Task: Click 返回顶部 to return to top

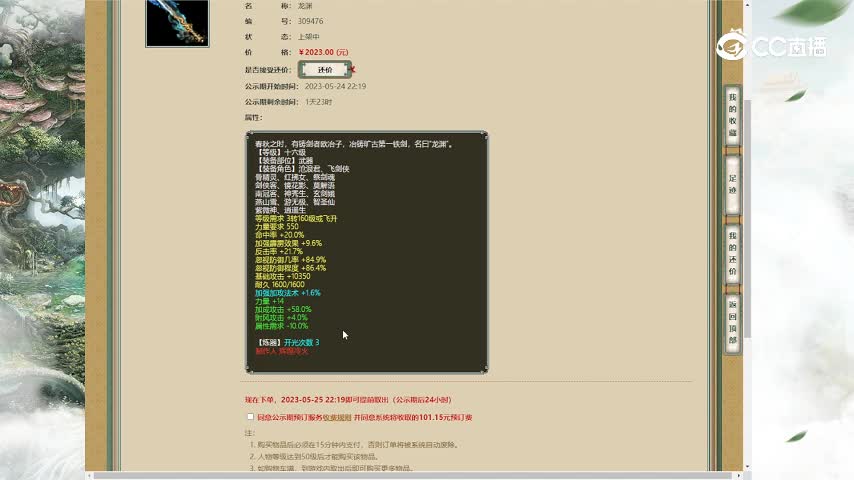Action: coord(733,323)
